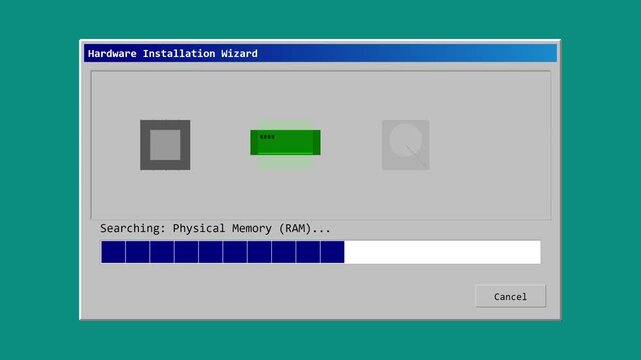Click the faded hard disk drive icon
The height and width of the screenshot is (360, 641).
pos(406,145)
